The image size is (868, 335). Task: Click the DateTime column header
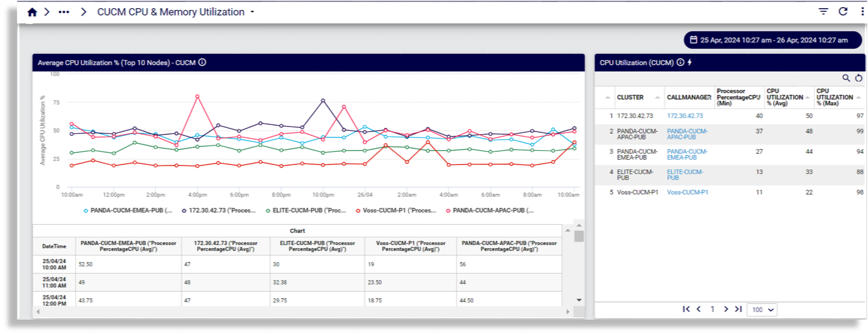(x=54, y=247)
